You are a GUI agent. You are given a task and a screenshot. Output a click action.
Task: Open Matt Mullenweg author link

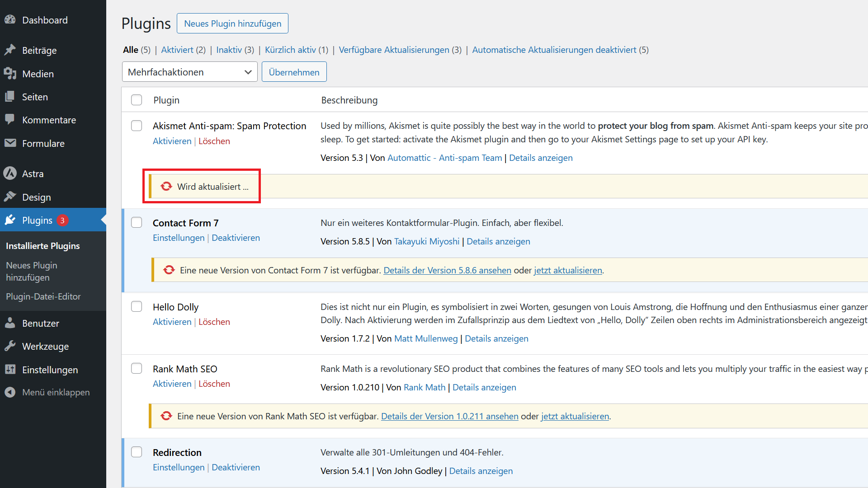point(426,338)
